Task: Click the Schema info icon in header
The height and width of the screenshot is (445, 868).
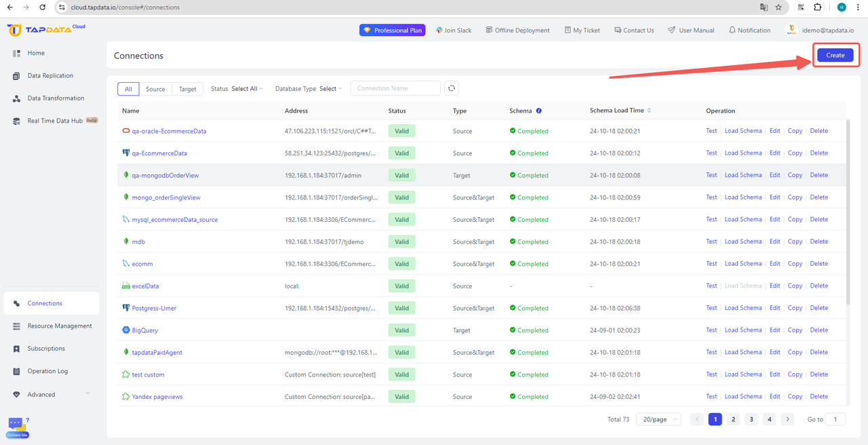Action: click(x=539, y=111)
